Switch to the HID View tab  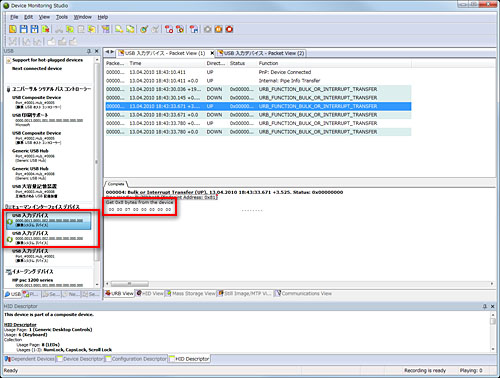150,293
